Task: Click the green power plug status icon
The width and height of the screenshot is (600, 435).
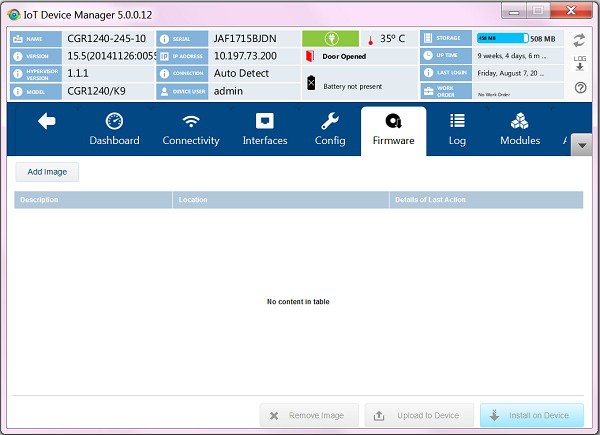Action: 331,39
